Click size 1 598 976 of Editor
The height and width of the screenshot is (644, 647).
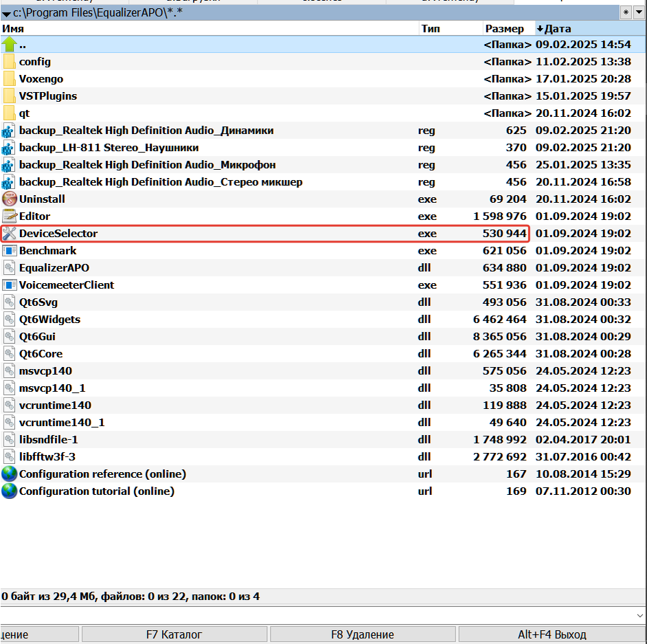pyautogui.click(x=500, y=216)
